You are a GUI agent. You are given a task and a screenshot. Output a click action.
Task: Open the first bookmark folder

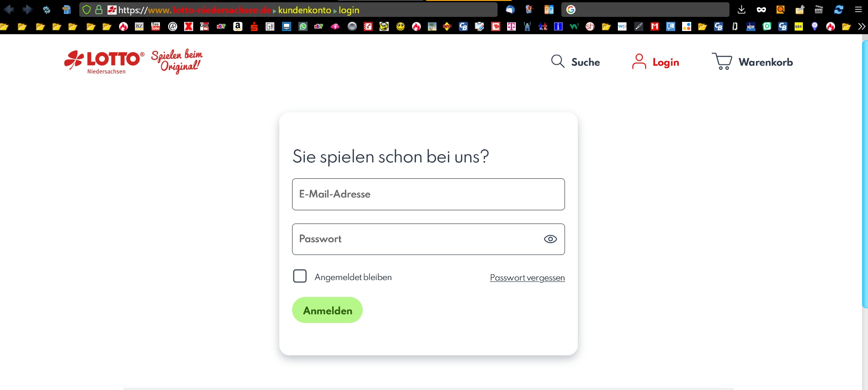coord(5,26)
